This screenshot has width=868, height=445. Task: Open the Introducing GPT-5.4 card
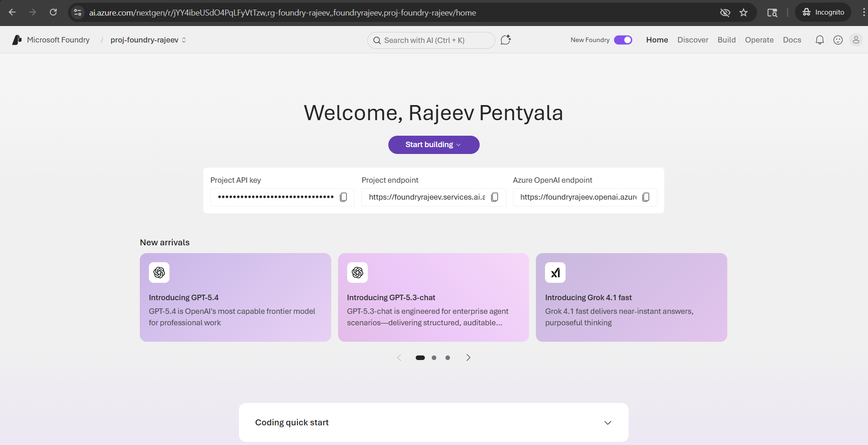[x=235, y=297]
